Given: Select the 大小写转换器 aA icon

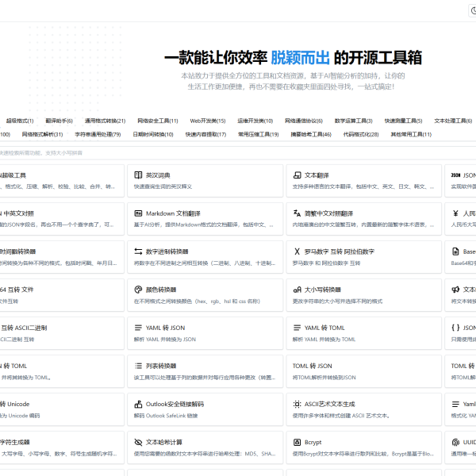Looking at the screenshot, I should pyautogui.click(x=297, y=290).
